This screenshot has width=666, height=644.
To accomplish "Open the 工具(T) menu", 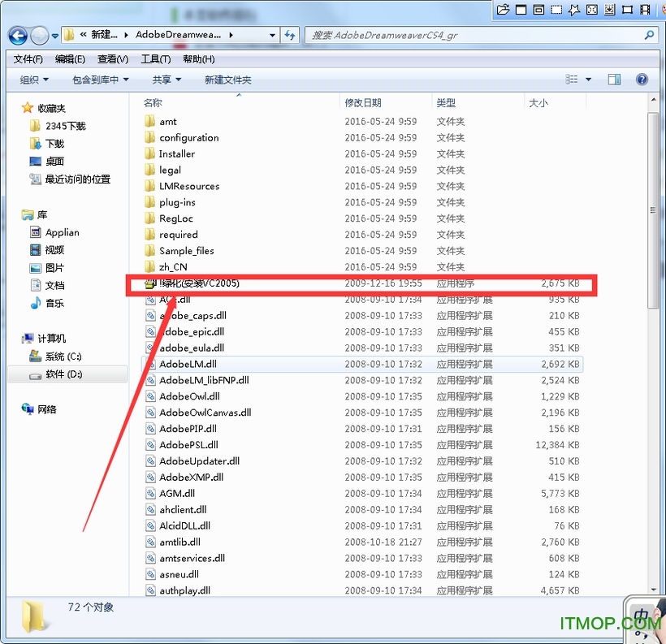I will point(156,59).
